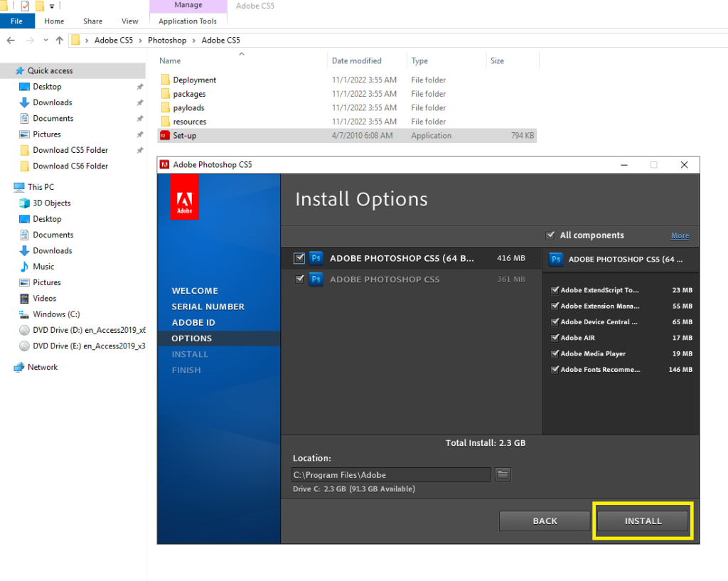
Task: Open Videos under This PC
Action: pyautogui.click(x=44, y=298)
